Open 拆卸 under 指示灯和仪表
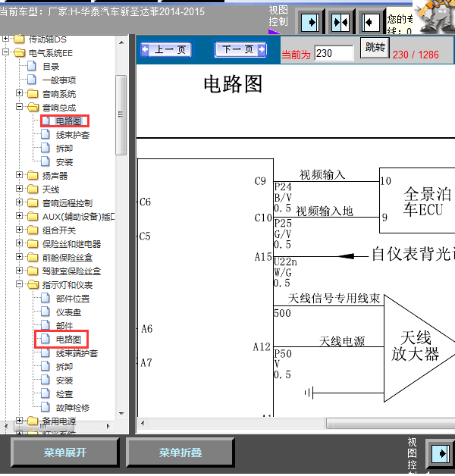The image size is (455, 476). coord(64,367)
